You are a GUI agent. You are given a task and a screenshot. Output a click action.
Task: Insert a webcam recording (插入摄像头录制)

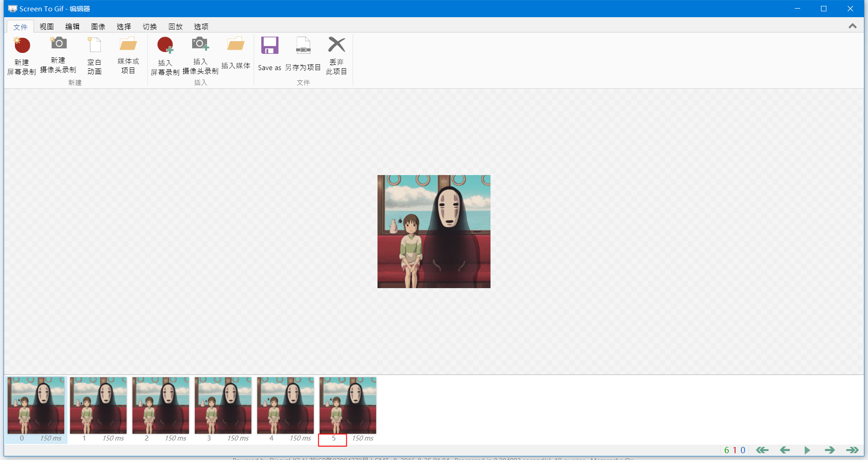tap(200, 56)
